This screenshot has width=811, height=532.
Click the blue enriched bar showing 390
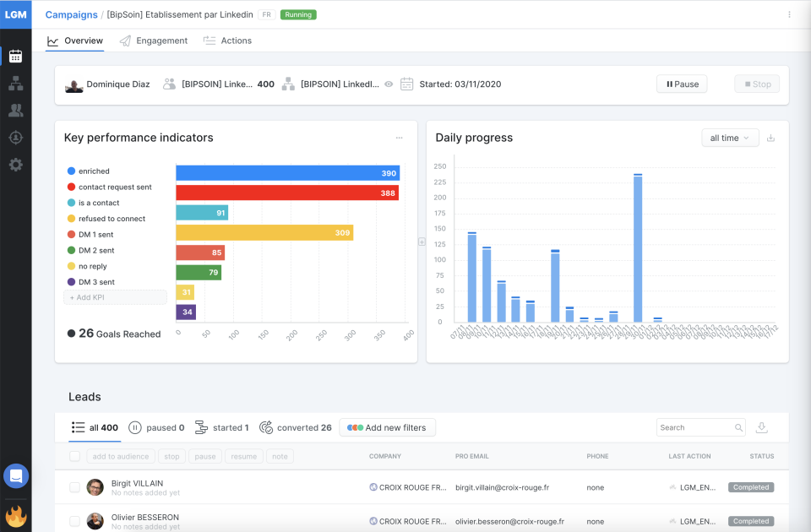click(x=287, y=173)
